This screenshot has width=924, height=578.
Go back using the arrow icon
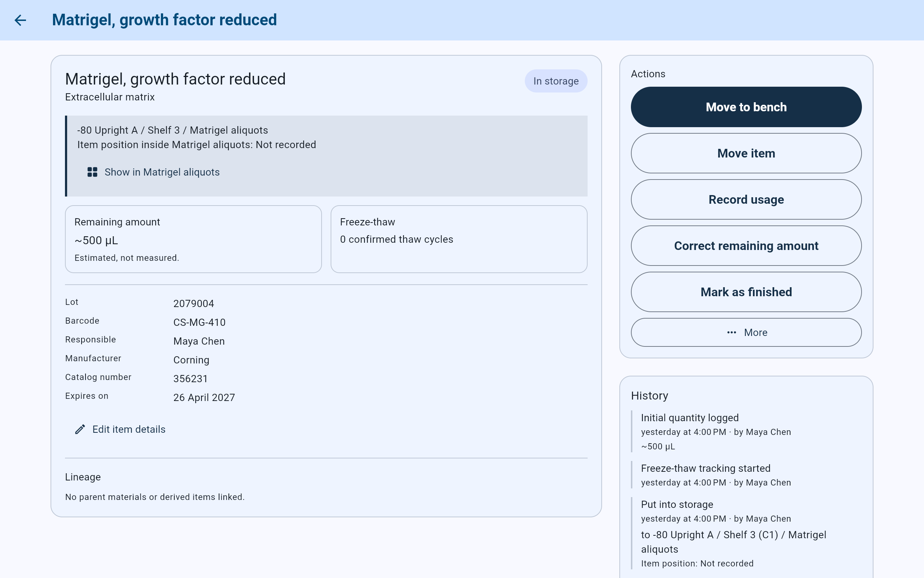point(20,20)
